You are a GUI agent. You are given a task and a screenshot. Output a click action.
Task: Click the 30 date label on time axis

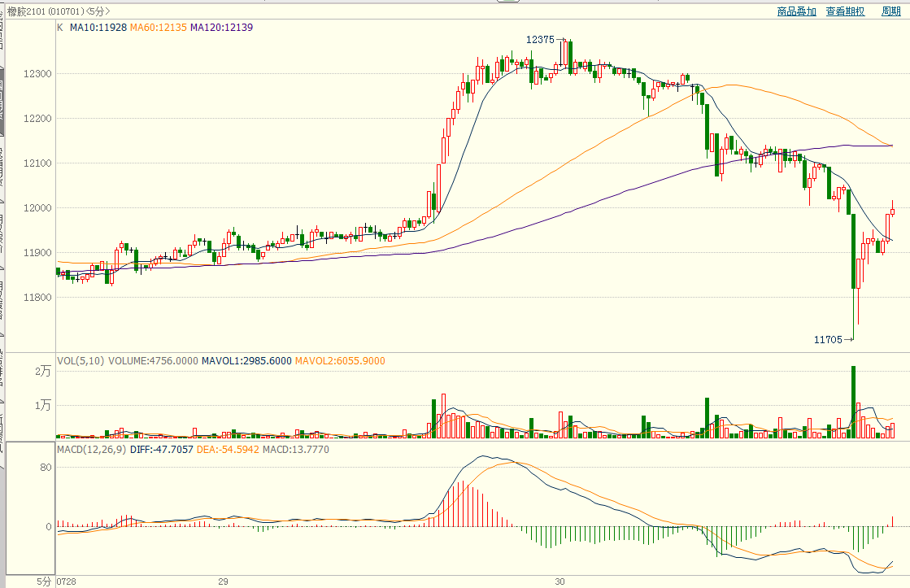pyautogui.click(x=559, y=581)
